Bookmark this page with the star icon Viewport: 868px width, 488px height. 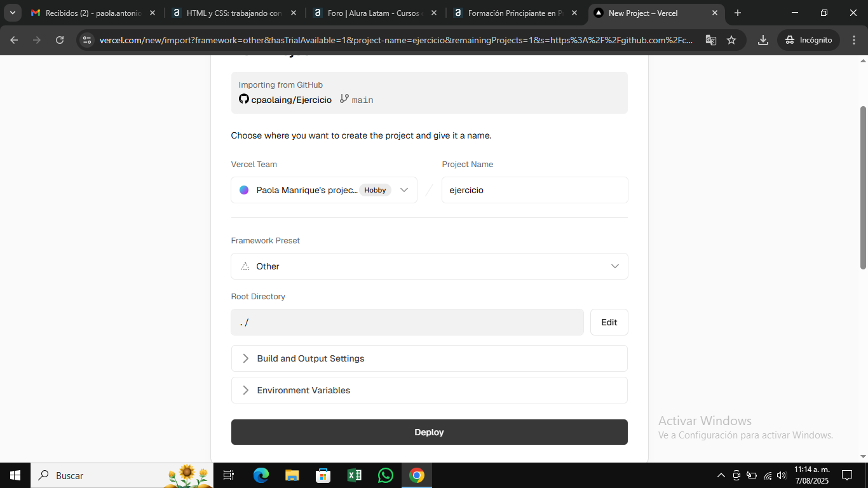[x=731, y=40]
